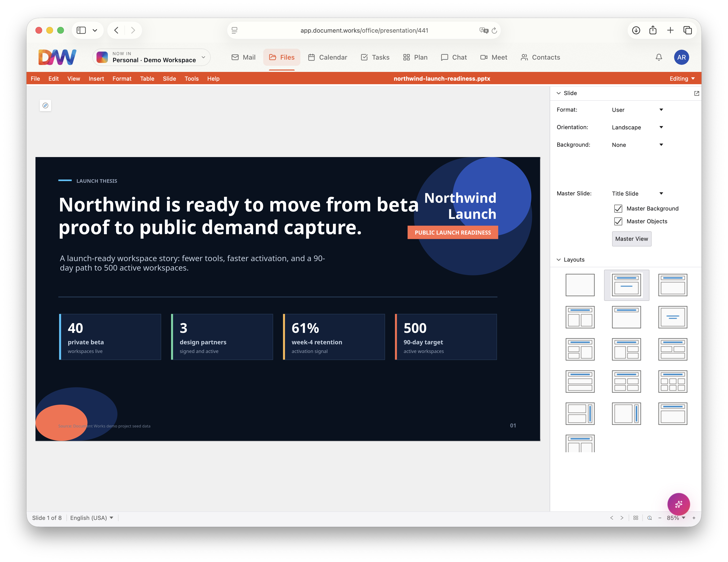Open the Format dropdown set to User
This screenshot has width=728, height=562.
[637, 110]
